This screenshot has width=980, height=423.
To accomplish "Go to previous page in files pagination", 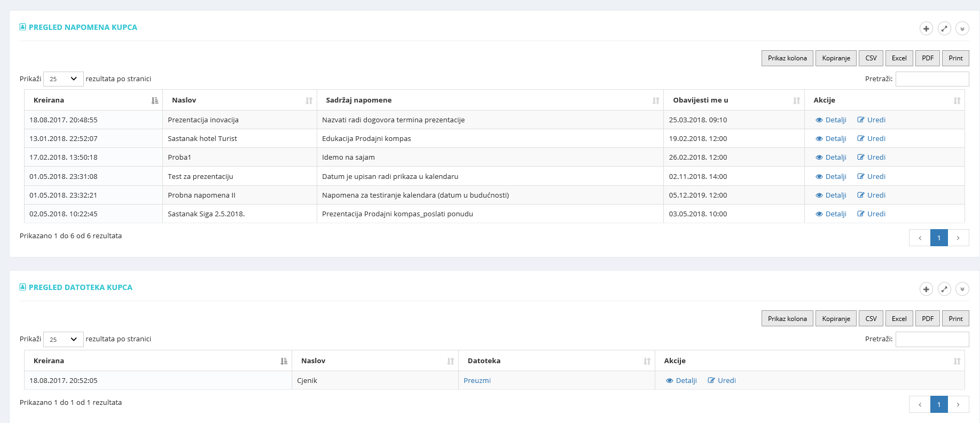I will (x=920, y=404).
